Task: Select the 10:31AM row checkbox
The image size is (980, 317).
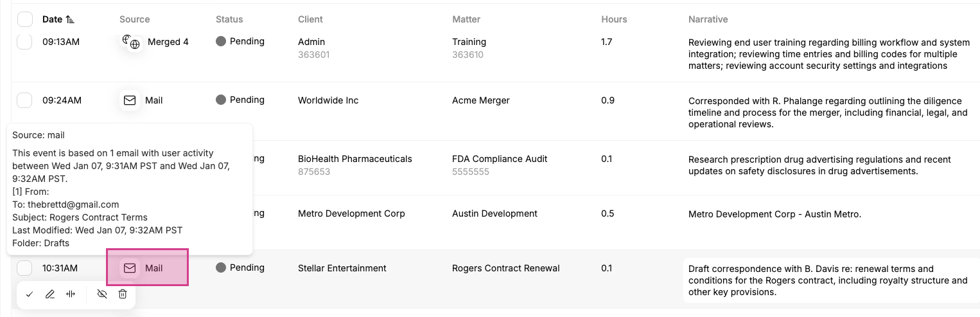Action: [24, 268]
